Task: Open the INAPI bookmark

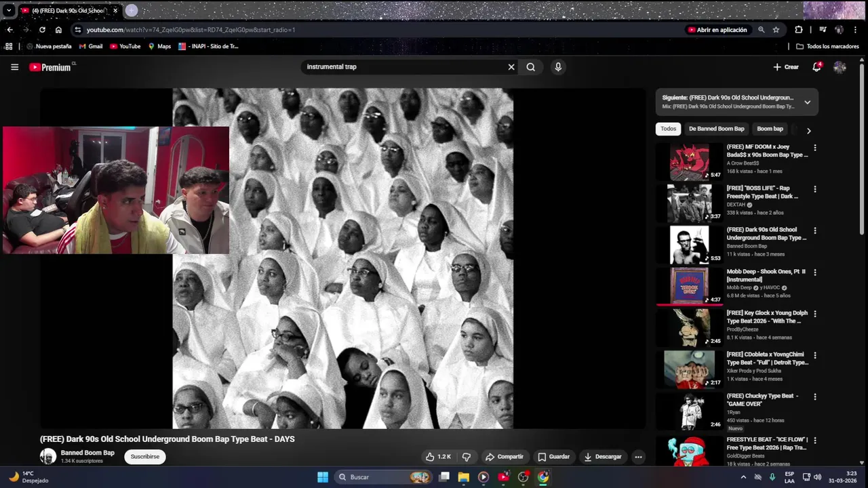Action: (x=208, y=47)
